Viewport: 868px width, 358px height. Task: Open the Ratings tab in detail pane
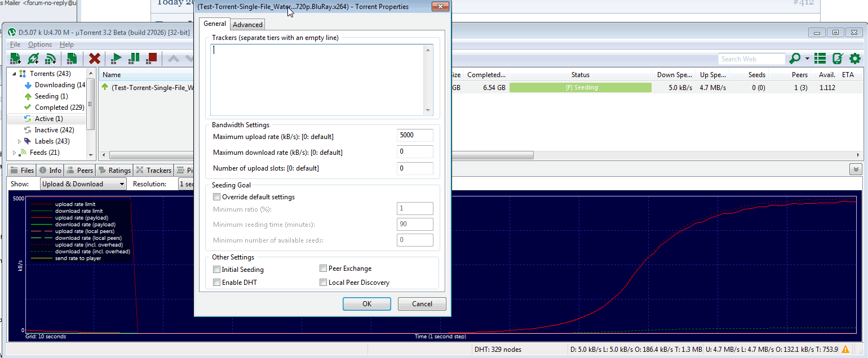[x=114, y=170]
